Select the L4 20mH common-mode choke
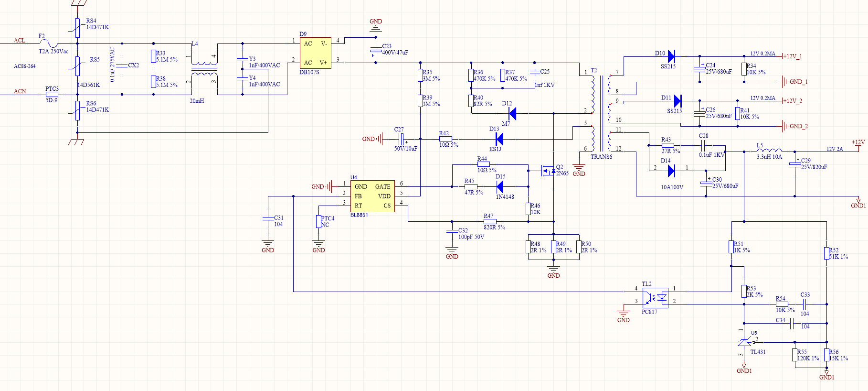868x391 pixels. pyautogui.click(x=204, y=69)
